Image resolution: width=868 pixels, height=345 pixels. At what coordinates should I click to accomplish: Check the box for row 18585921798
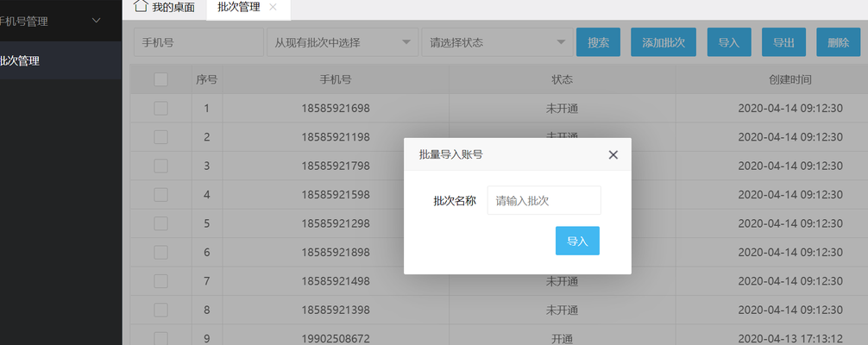point(160,166)
